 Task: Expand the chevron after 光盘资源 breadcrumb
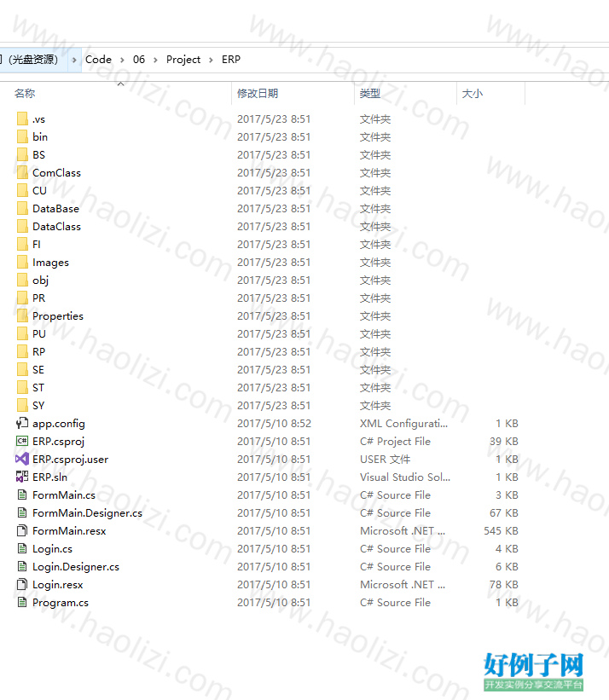pyautogui.click(x=74, y=60)
